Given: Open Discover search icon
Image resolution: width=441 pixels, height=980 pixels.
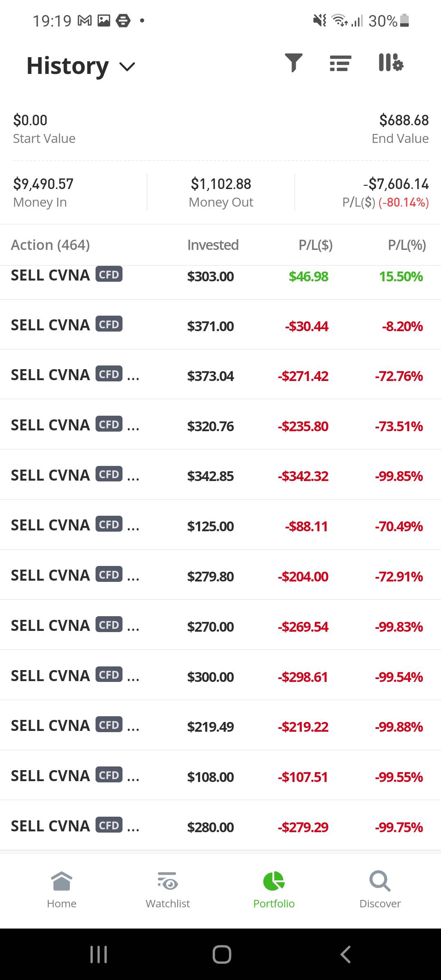Looking at the screenshot, I should click(x=380, y=881).
